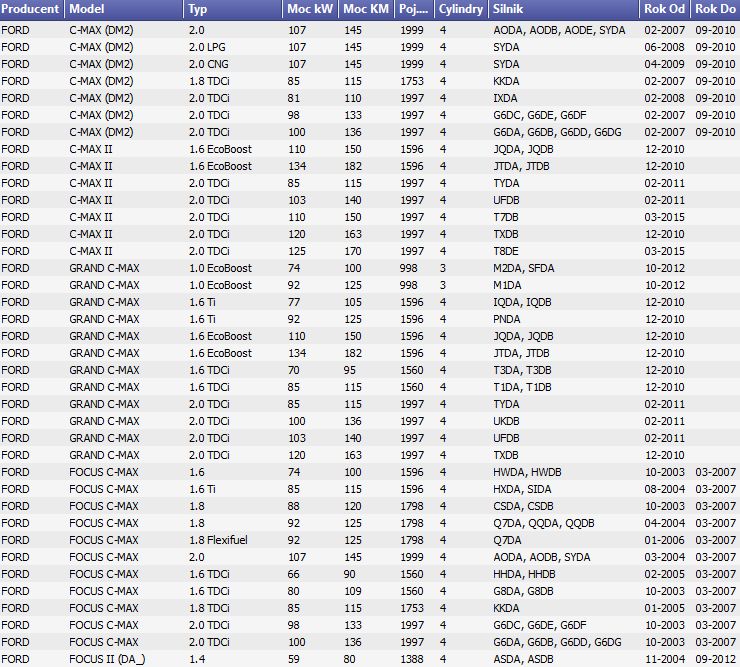Click 170 in Moc KM column
The image size is (740, 667).
point(353,251)
